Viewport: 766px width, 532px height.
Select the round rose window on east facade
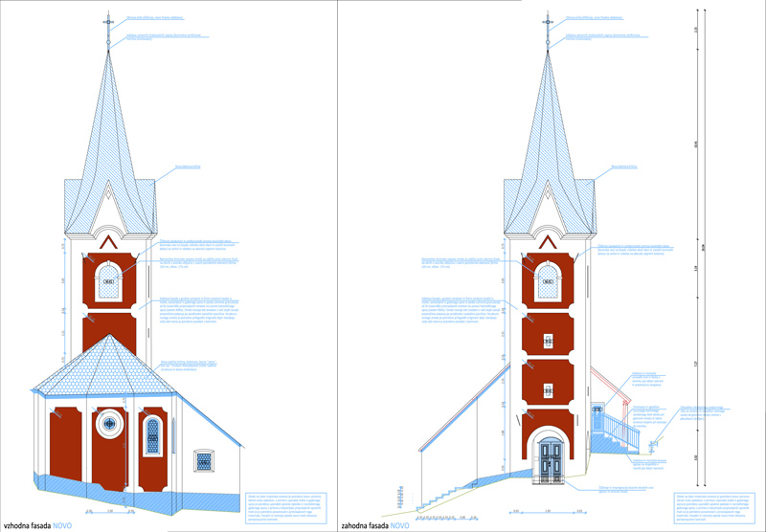coord(108,422)
